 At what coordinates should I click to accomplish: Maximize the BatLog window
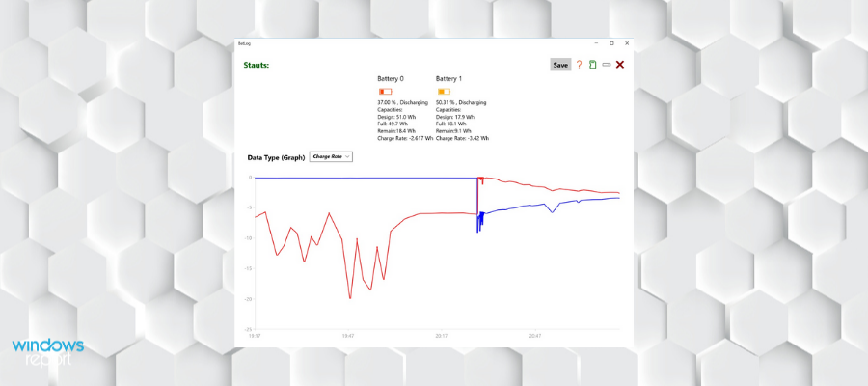coord(611,43)
